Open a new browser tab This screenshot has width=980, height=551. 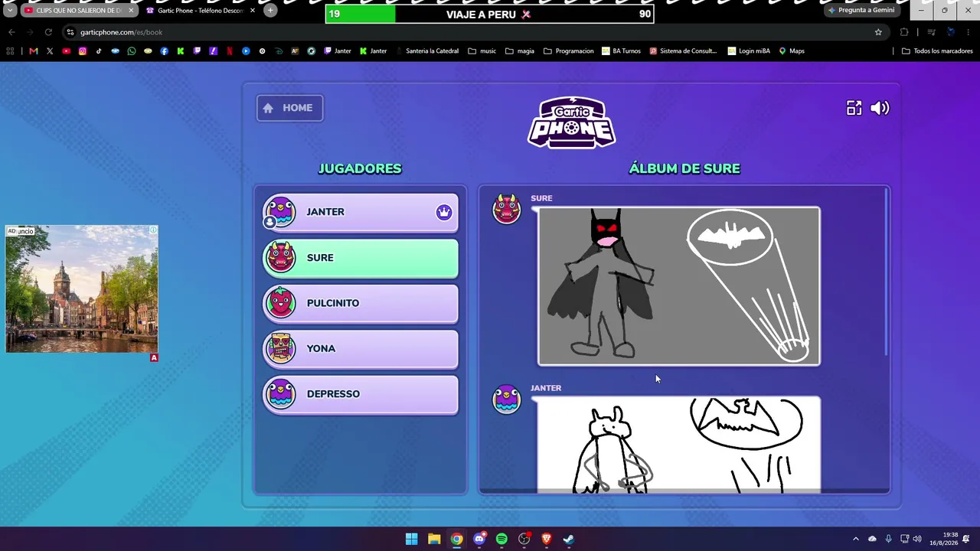[x=270, y=11]
